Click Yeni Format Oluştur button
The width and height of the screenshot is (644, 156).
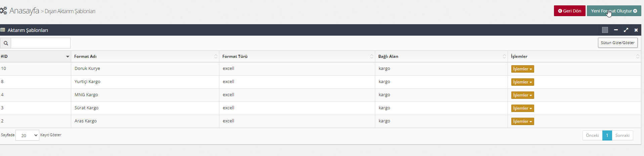click(614, 11)
